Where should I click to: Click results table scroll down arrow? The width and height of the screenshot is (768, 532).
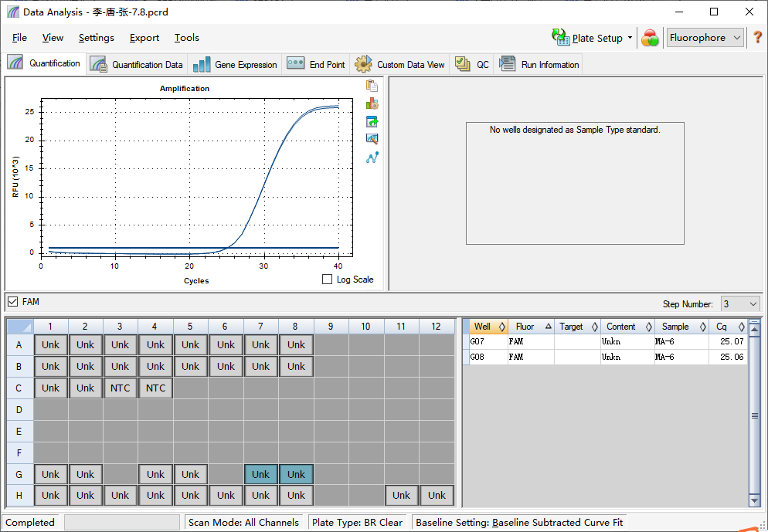(754, 500)
